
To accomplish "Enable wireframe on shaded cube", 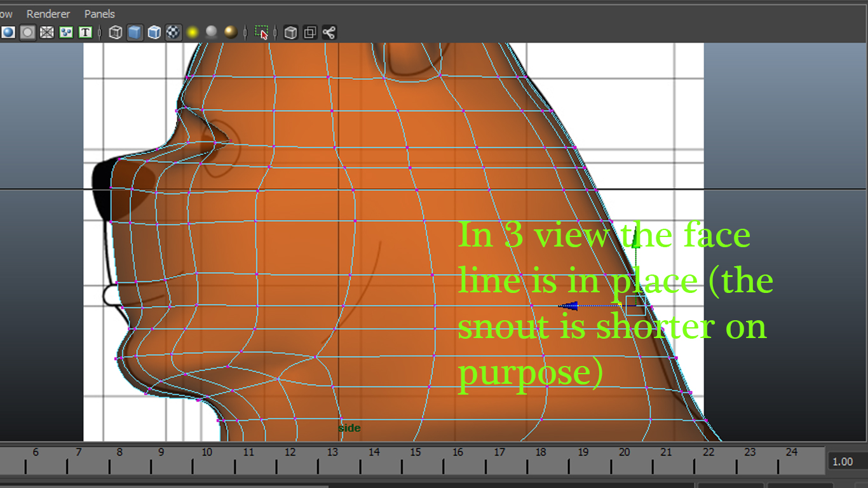I will click(154, 32).
